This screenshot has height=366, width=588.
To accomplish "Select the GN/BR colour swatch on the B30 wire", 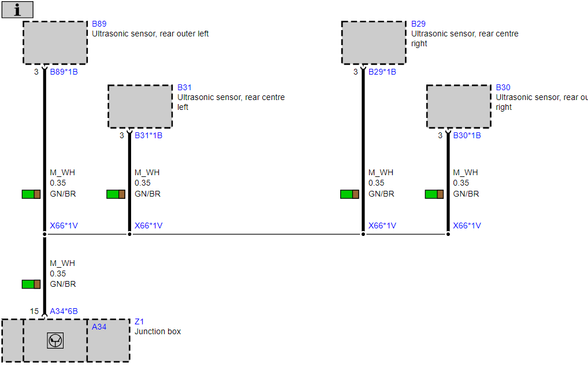I will coord(434,194).
